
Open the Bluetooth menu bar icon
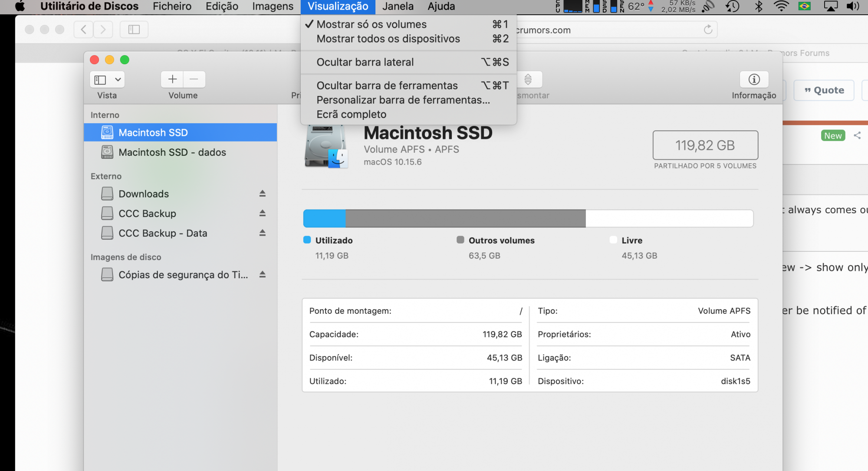point(759,6)
